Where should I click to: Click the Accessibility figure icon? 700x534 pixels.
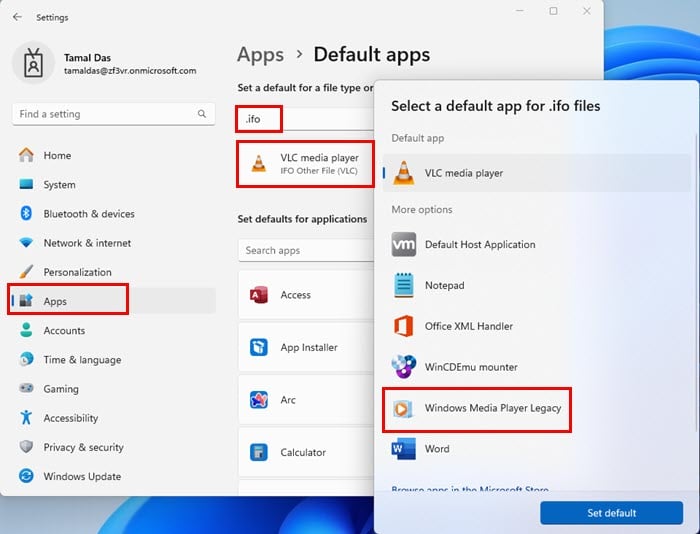[x=26, y=417]
